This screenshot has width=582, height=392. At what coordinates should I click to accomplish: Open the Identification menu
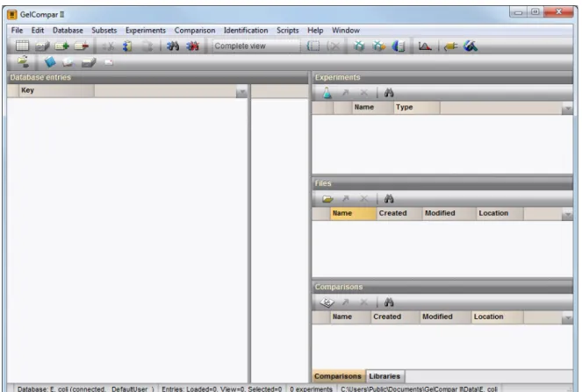[x=246, y=31]
